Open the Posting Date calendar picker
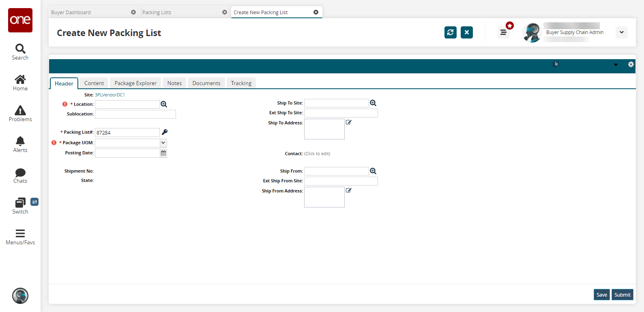 click(163, 153)
